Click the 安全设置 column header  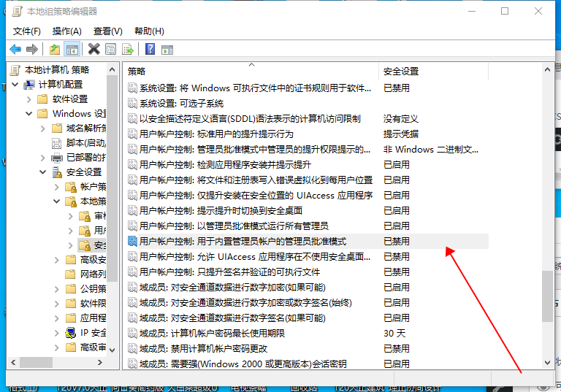[x=431, y=71]
